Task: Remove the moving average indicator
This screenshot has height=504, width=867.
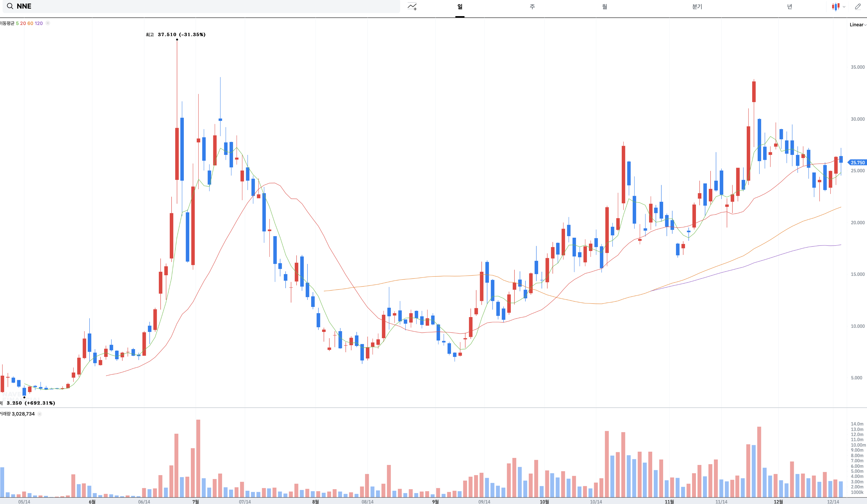Action: pos(48,23)
